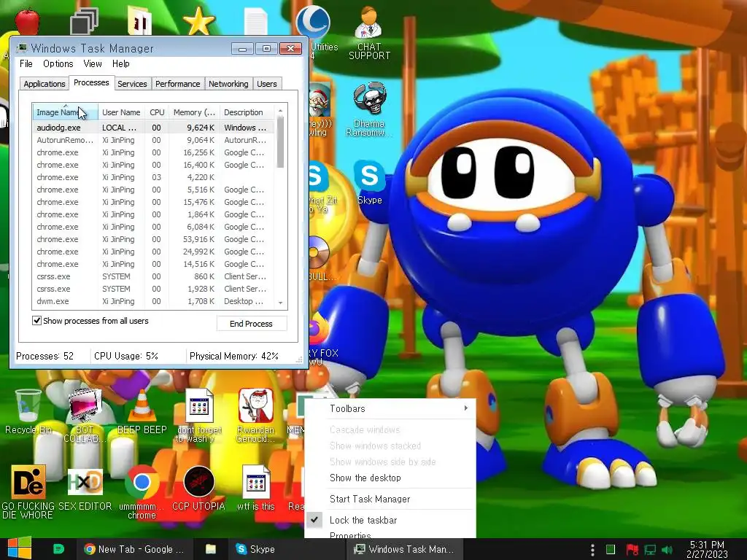Open the BOT COLLAB desktop icon

(85, 415)
